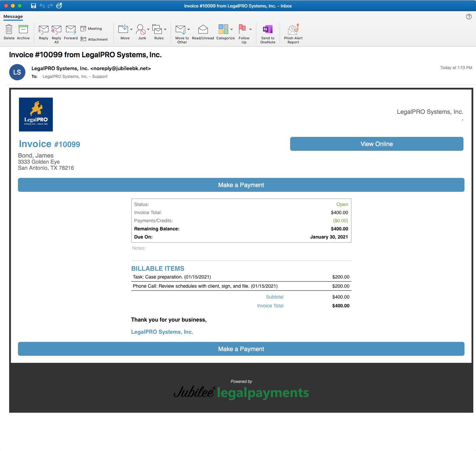Send this email to OneNote
Screen dimensions: 476x451
pos(268,34)
